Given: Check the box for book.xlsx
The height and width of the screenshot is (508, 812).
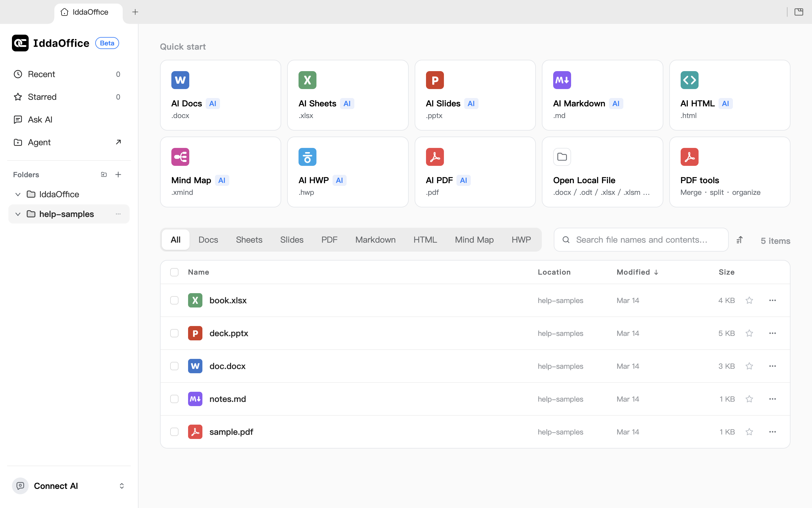Looking at the screenshot, I should point(174,300).
